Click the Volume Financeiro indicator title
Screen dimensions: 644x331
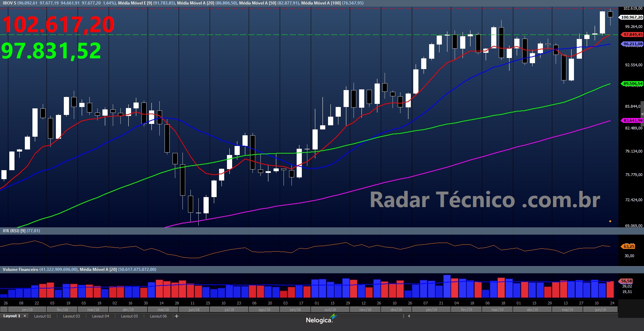[x=20, y=270]
